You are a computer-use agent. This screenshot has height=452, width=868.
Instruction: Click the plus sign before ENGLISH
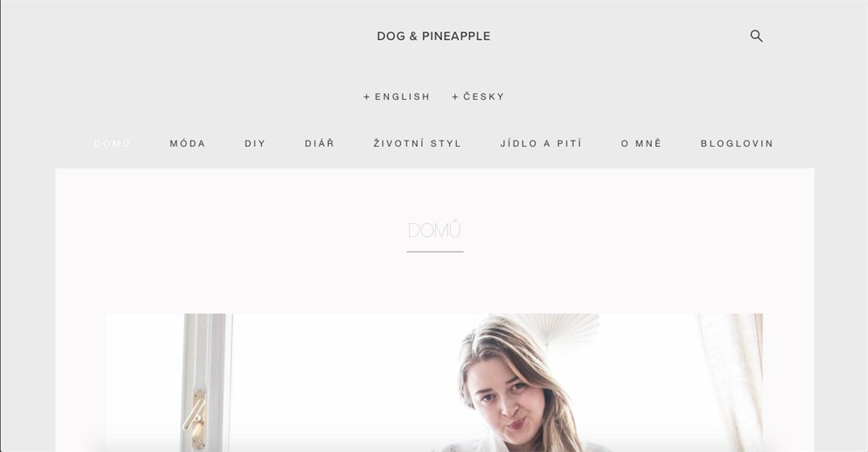(x=366, y=97)
